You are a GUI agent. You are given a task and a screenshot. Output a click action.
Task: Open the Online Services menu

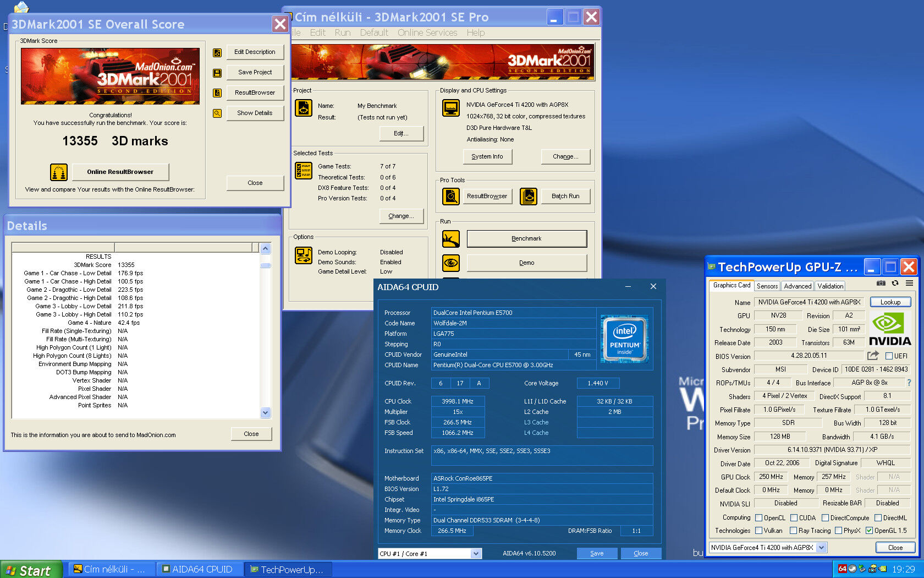427,33
